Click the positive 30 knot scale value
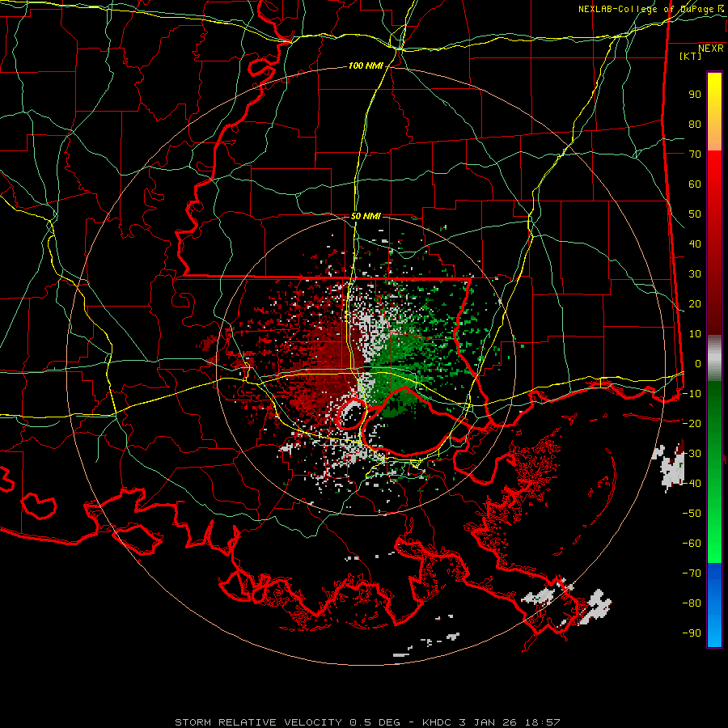The height and width of the screenshot is (728, 728). 695,274
